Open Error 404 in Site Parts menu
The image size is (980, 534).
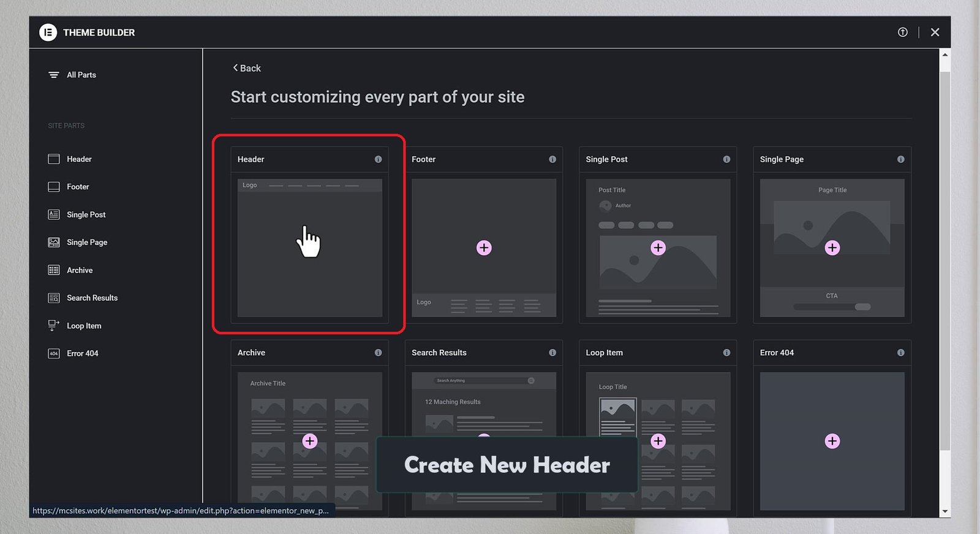pyautogui.click(x=83, y=353)
